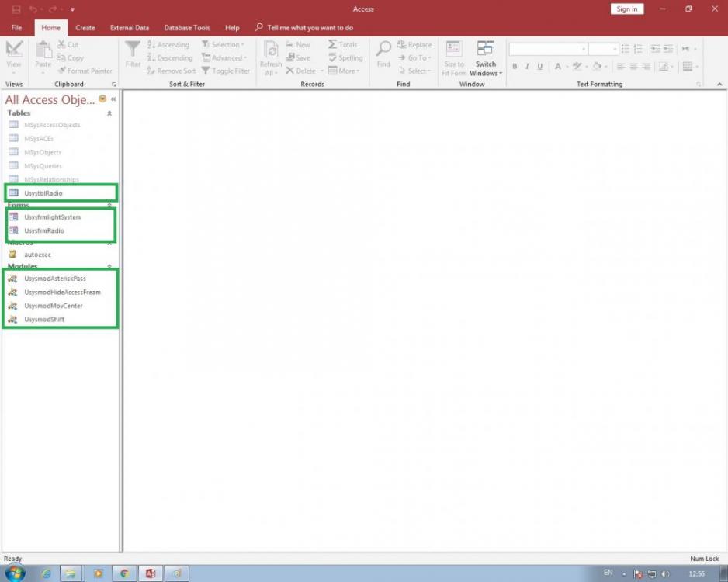Click the Paste clipboard icon

pyautogui.click(x=43, y=49)
